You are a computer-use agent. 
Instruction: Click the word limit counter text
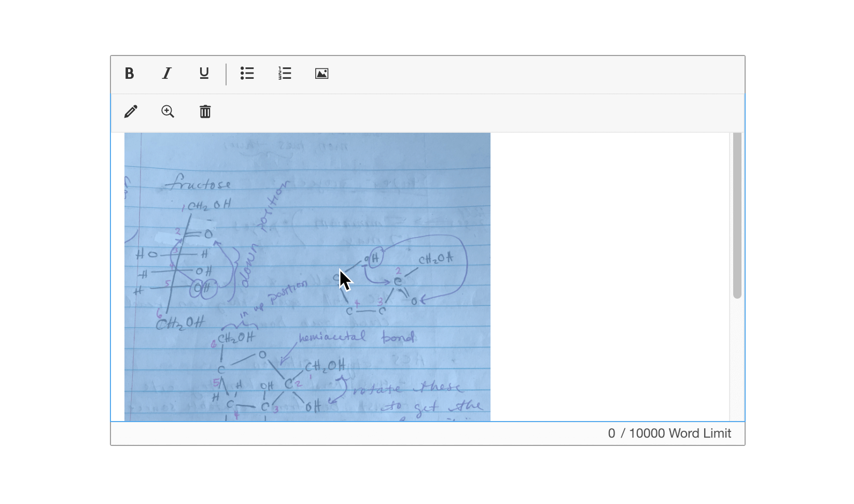pos(669,433)
